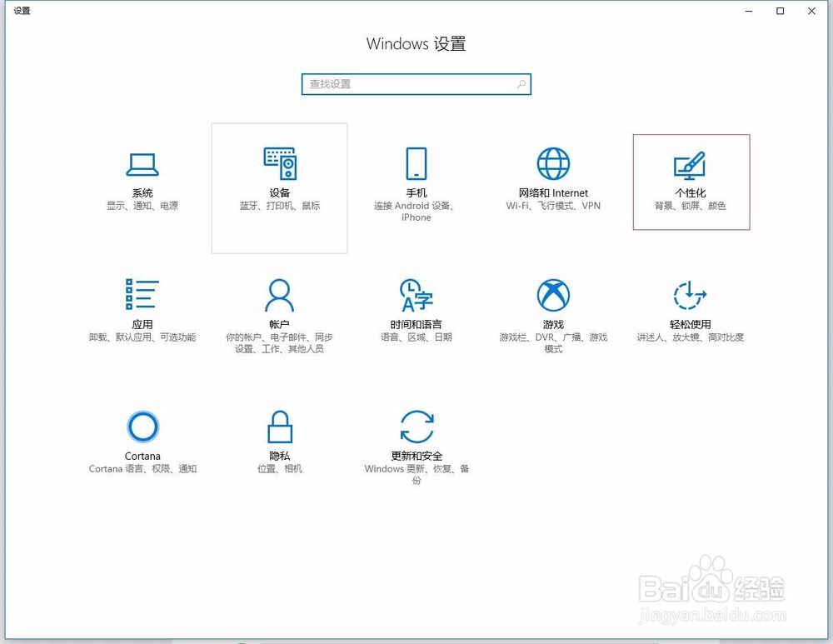
Task: Click the 更新和安全 title label
Action: pyautogui.click(x=416, y=456)
